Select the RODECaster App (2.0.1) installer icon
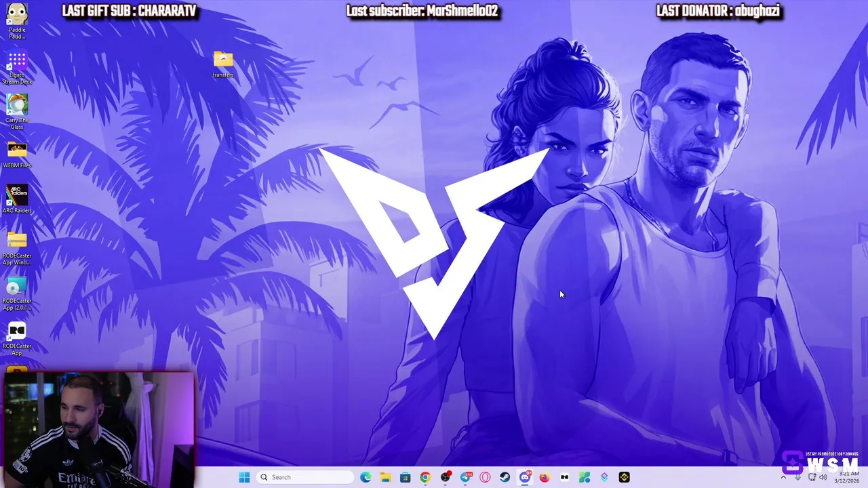868x488 pixels. 17,293
